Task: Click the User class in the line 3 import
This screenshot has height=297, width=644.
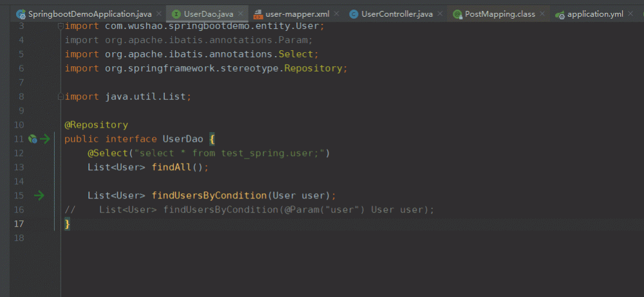Action: point(307,26)
